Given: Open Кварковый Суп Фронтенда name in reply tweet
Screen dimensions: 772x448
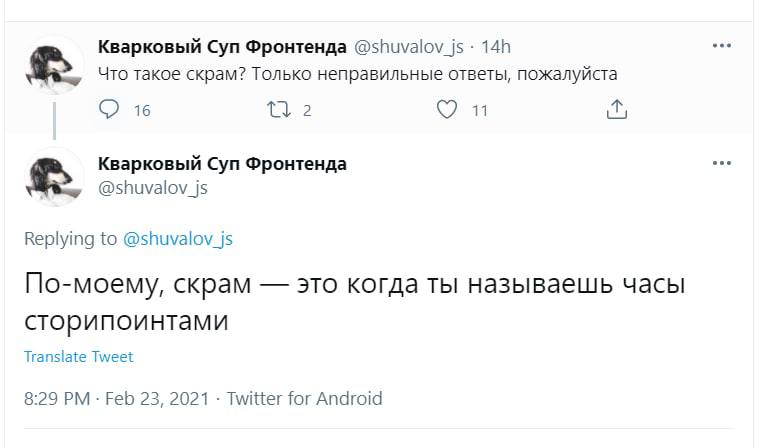Looking at the screenshot, I should [x=222, y=163].
